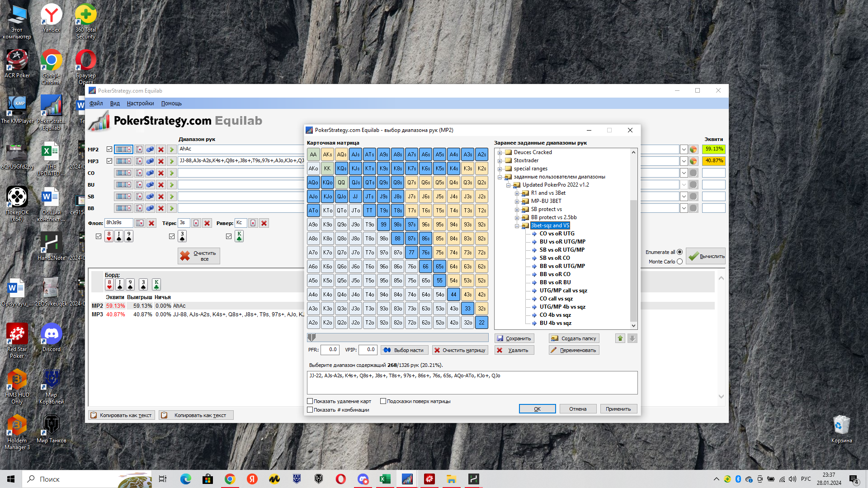Open Discord desktop shortcut
Image resolution: width=868 pixels, height=488 pixels.
coord(52,338)
